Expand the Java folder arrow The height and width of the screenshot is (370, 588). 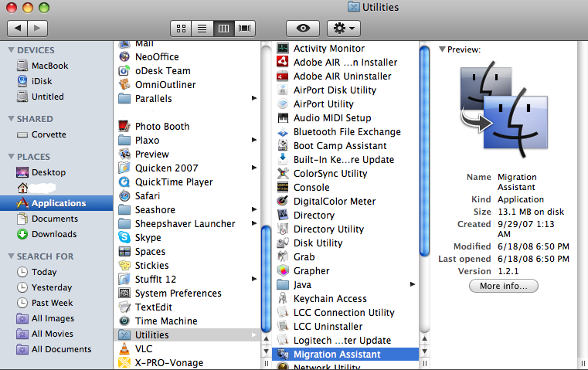pos(413,284)
